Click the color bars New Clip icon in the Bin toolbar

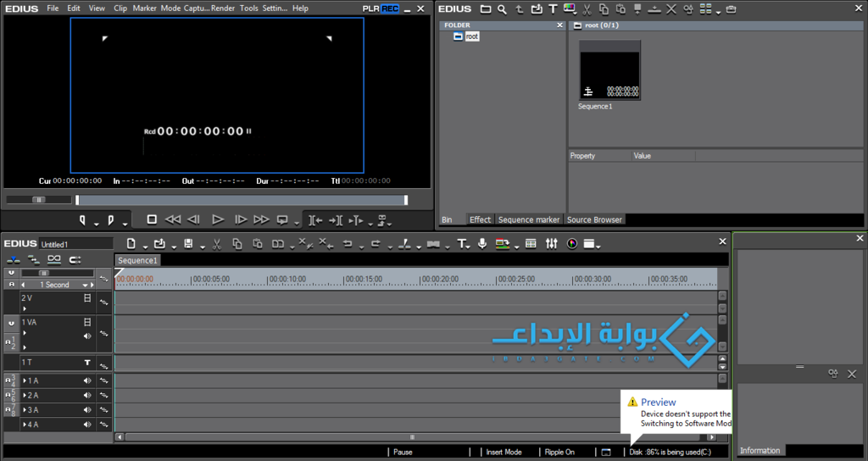tap(570, 8)
